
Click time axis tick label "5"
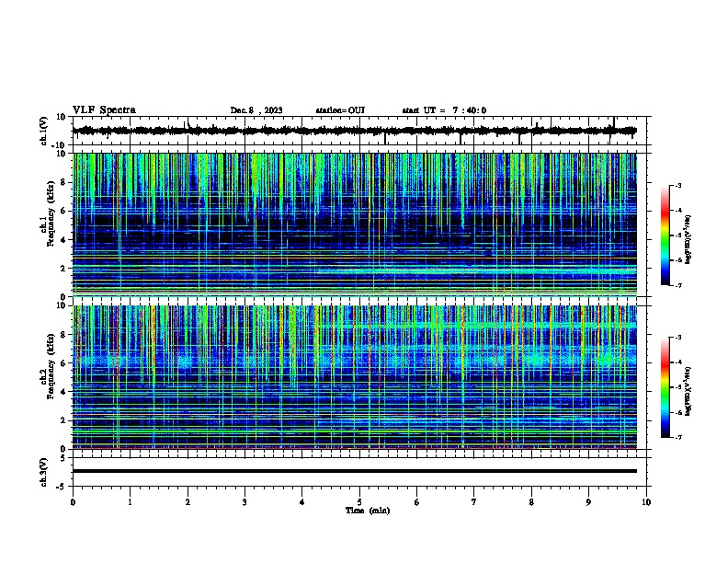pos(359,502)
